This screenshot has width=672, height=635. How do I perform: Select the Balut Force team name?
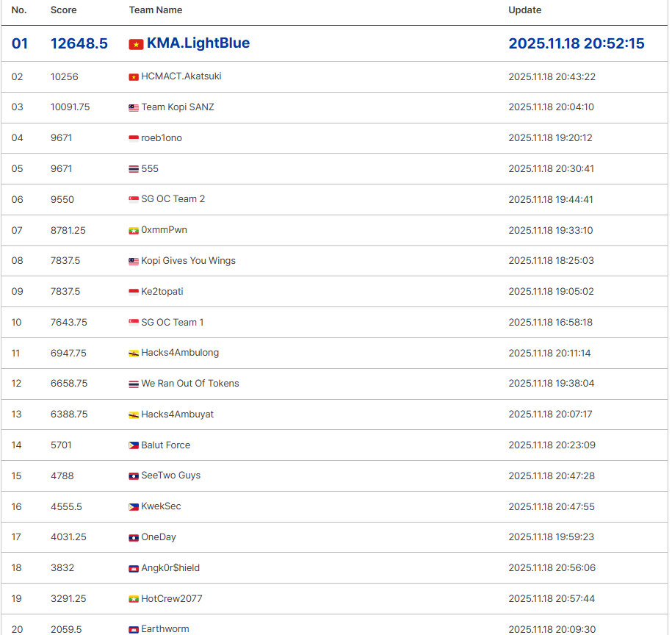point(166,445)
